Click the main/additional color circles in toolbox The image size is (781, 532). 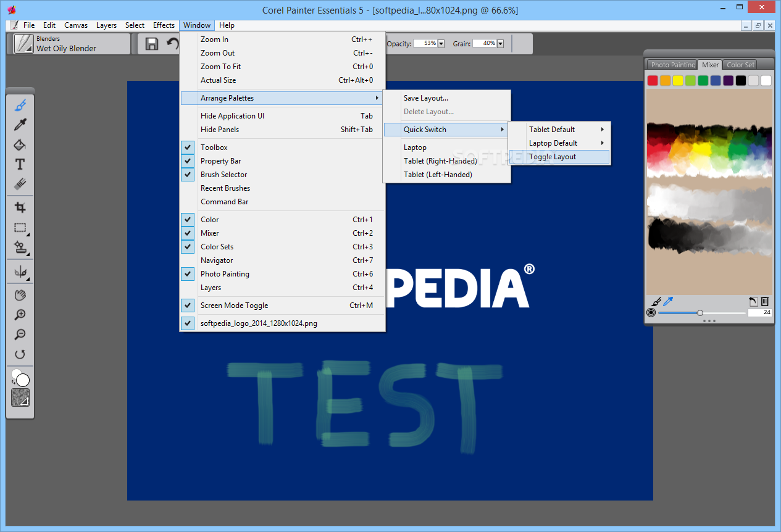tap(20, 378)
